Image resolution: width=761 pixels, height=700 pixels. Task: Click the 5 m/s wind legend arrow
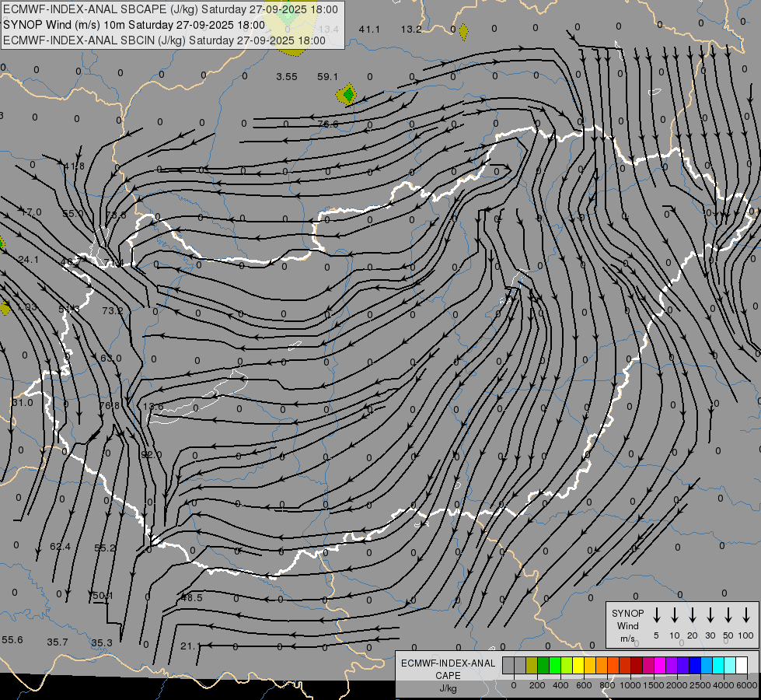pyautogui.click(x=657, y=615)
